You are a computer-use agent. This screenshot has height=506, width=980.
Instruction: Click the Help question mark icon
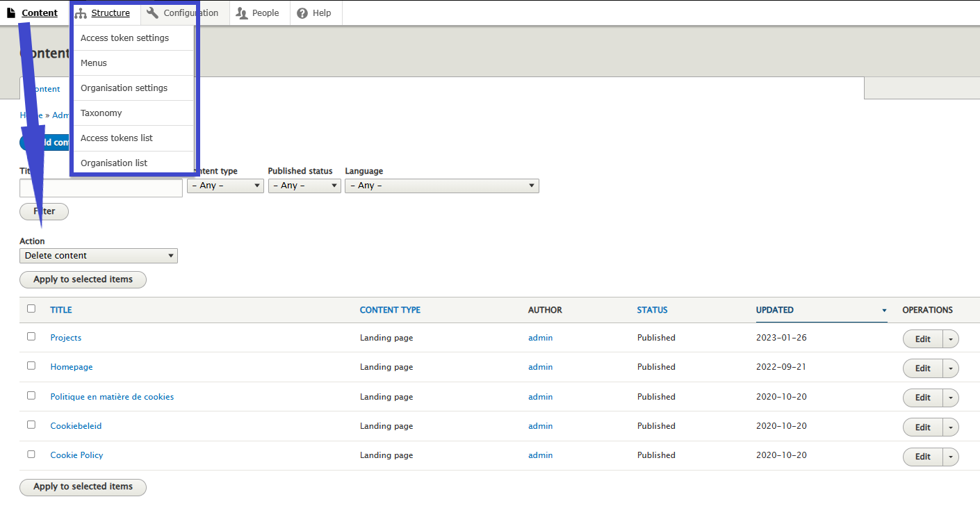pyautogui.click(x=302, y=13)
